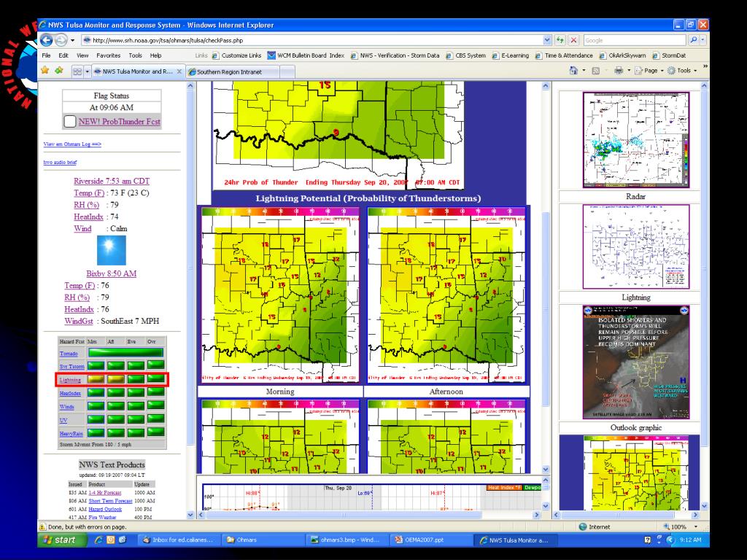
Task: Click Winds evening green indicator
Action: 136,405
